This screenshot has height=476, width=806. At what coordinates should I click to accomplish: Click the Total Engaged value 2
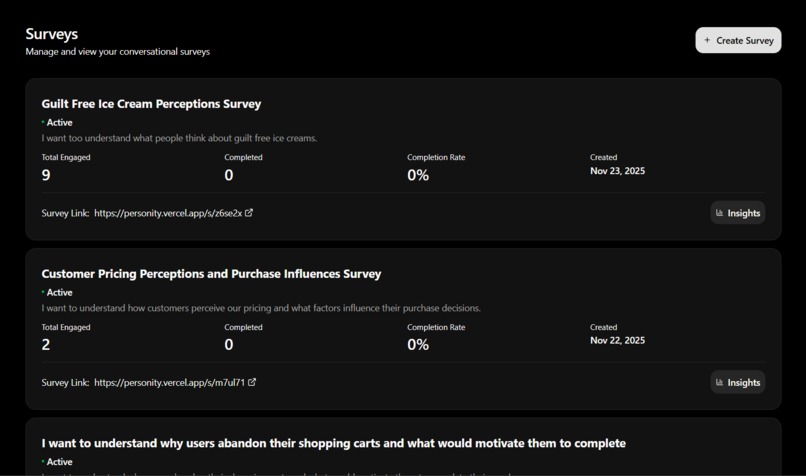(x=46, y=345)
